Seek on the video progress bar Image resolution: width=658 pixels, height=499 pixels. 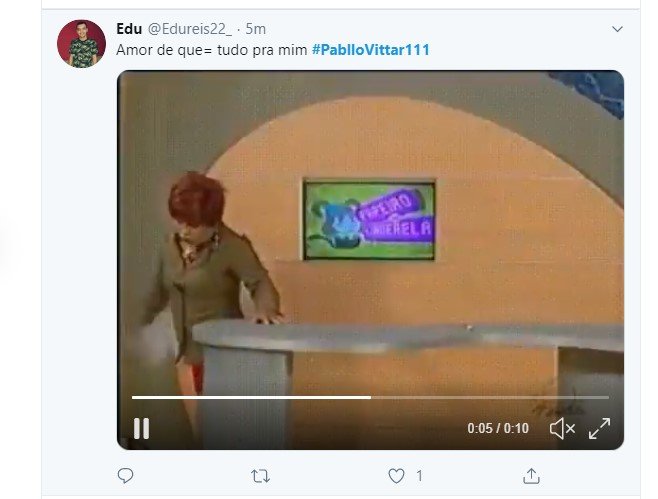click(x=370, y=397)
